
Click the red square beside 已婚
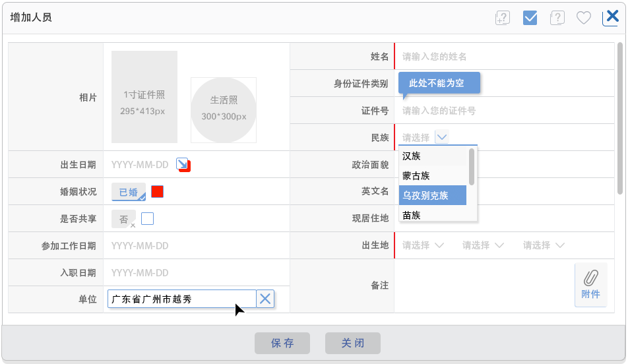[x=157, y=191]
